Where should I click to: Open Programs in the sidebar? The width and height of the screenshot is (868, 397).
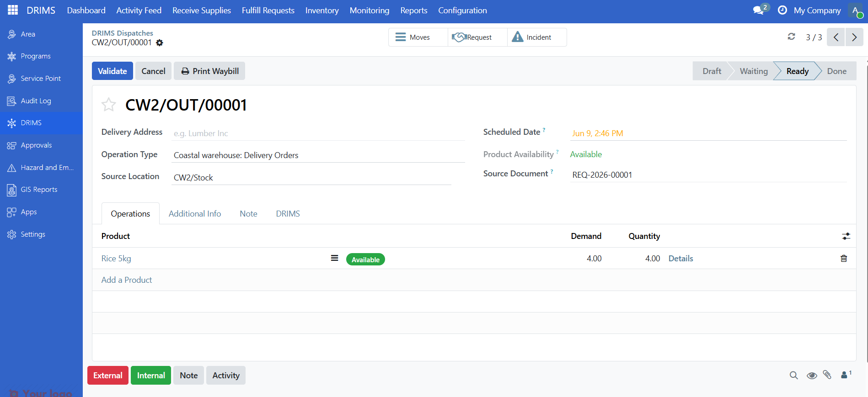[x=41, y=56]
